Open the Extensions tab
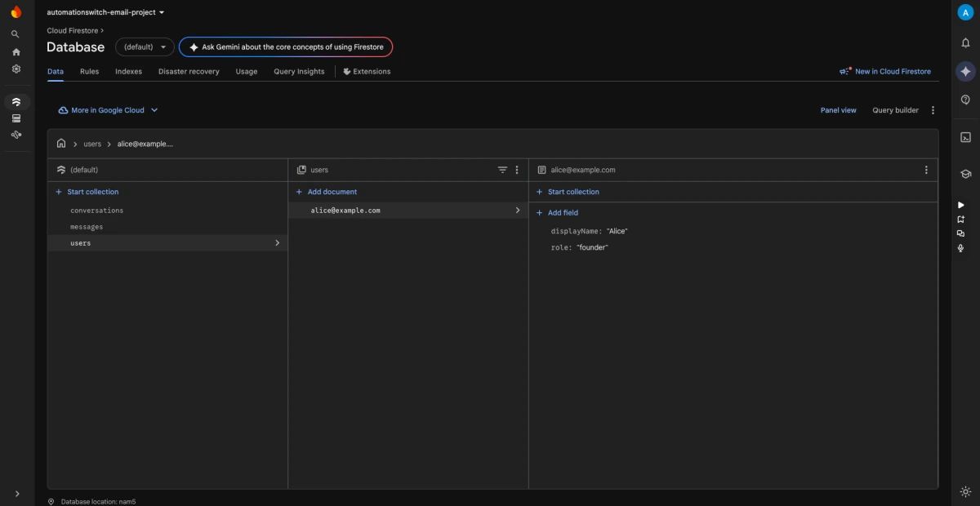The height and width of the screenshot is (506, 980). click(367, 72)
